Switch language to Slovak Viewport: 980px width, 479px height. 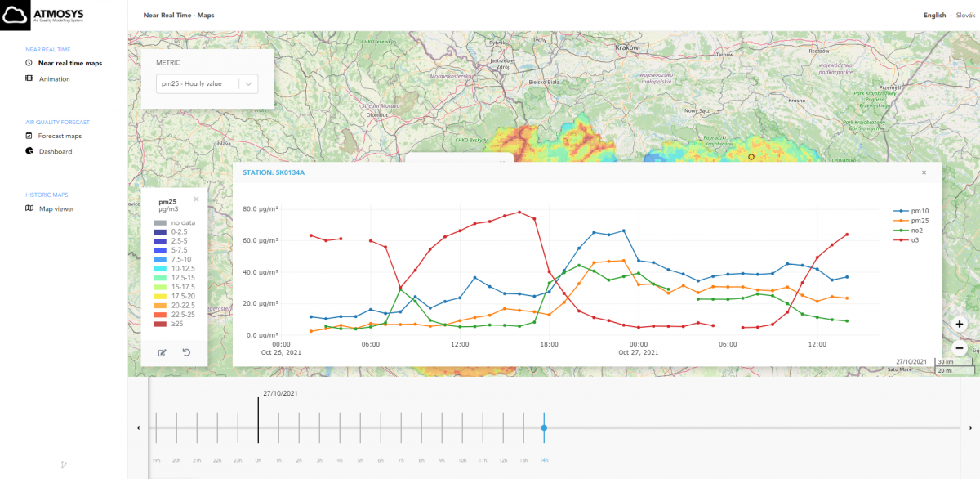[x=964, y=15]
